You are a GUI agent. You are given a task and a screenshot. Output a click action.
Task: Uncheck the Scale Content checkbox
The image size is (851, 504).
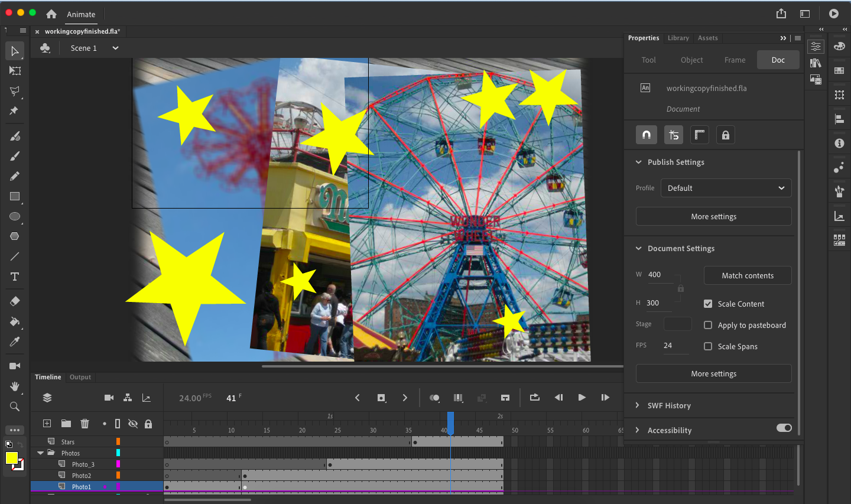(708, 304)
